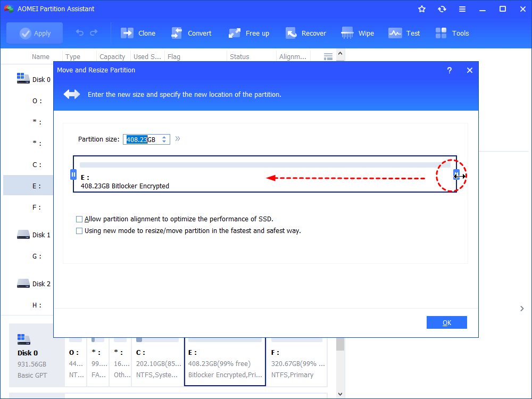Click the right resize handle of partition E

click(456, 174)
